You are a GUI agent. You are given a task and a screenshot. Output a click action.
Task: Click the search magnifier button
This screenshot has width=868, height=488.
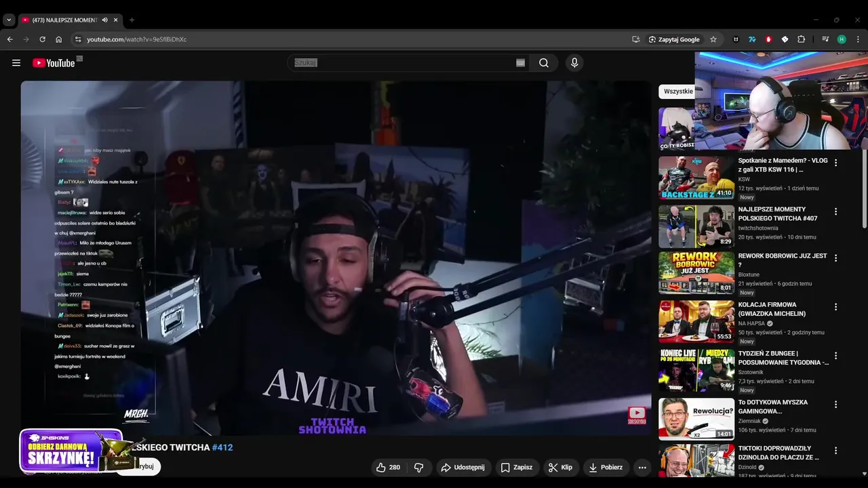[544, 63]
